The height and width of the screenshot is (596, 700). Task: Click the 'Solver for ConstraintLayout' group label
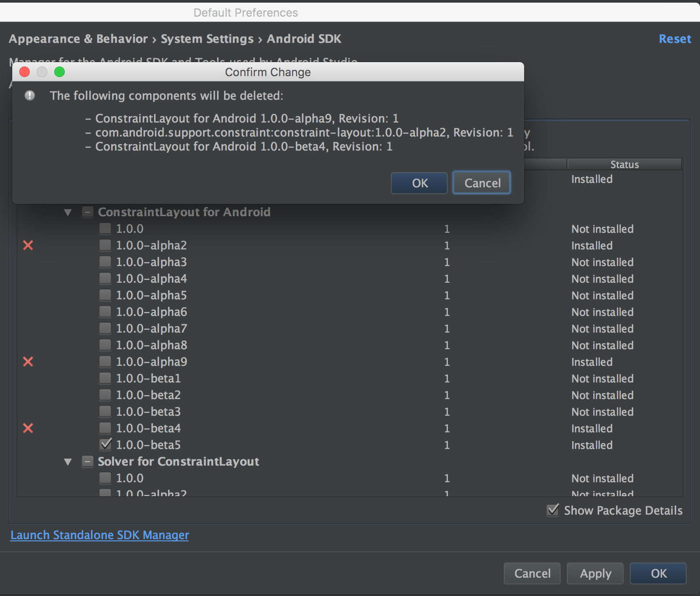pos(178,462)
